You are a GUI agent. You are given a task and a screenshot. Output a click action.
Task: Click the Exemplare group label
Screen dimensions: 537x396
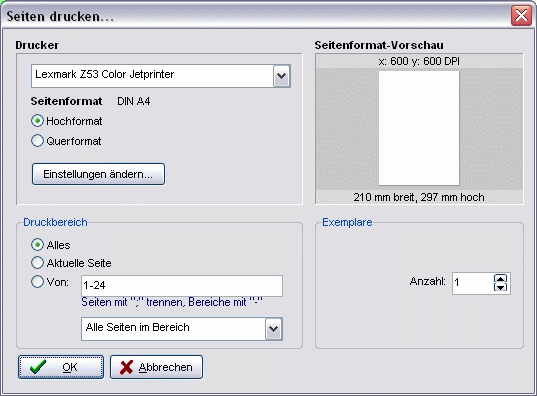point(347,222)
